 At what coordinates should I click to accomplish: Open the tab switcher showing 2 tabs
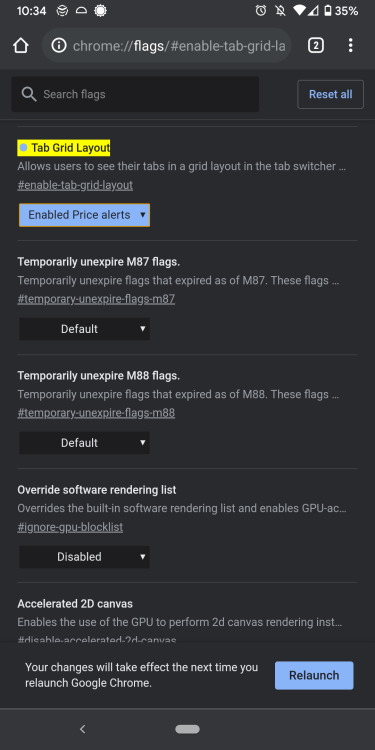(x=315, y=45)
